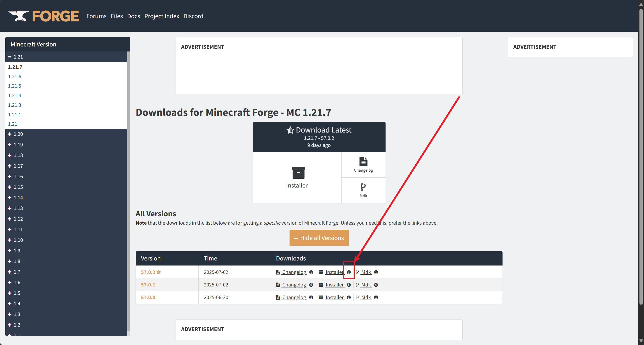Click the Forge anvil logo
Viewport: 644px width, 345px height.
tap(19, 16)
